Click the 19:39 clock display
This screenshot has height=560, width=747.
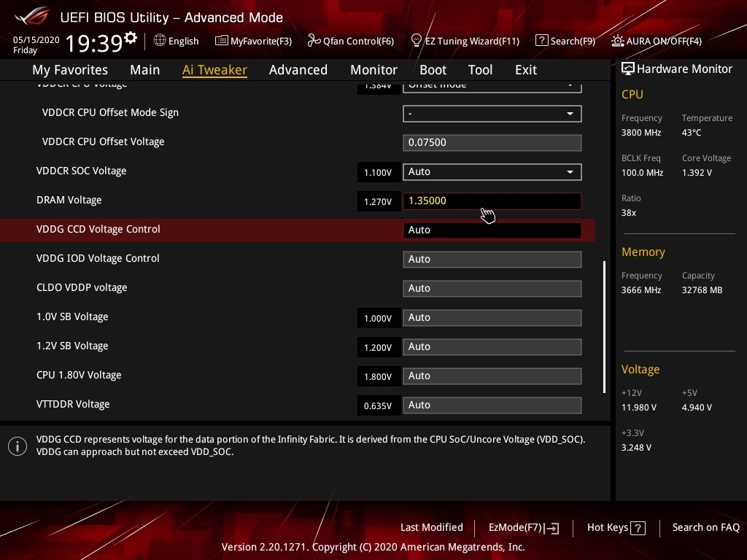94,43
